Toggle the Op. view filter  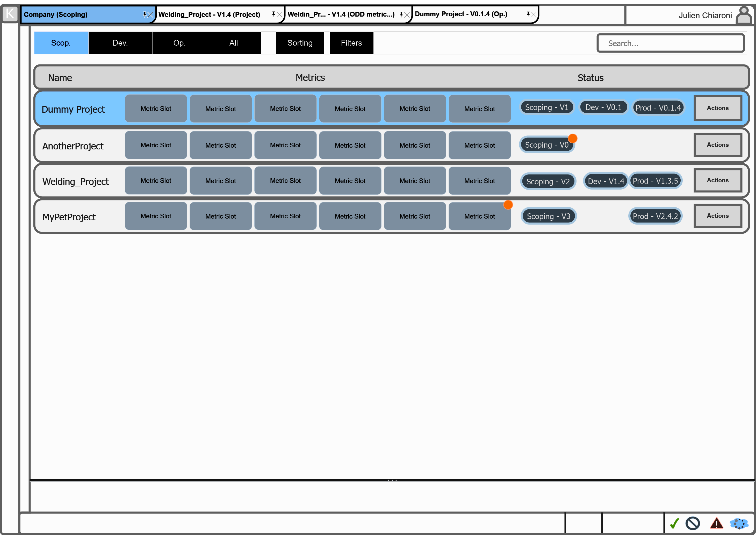[x=179, y=43]
